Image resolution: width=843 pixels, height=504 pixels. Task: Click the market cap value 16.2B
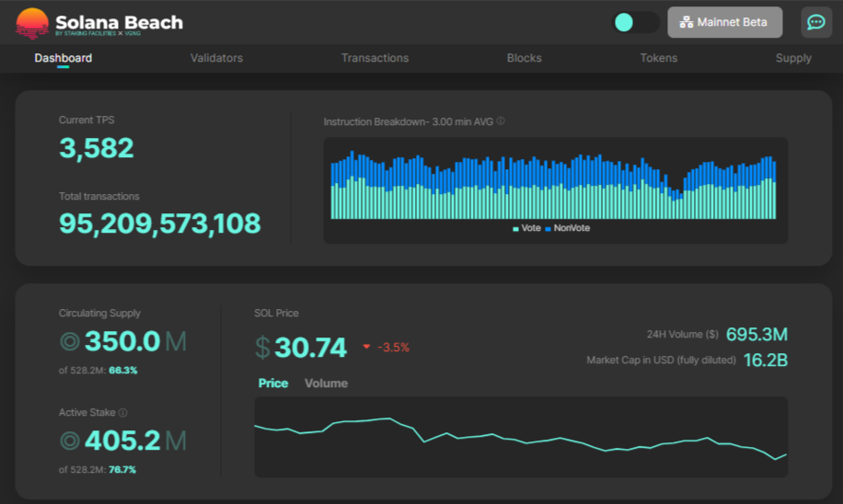pyautogui.click(x=766, y=360)
